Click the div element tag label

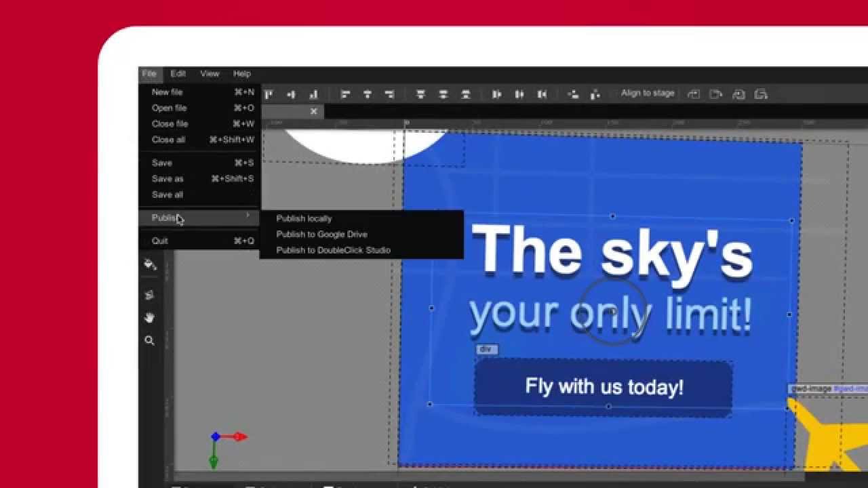[x=486, y=350]
